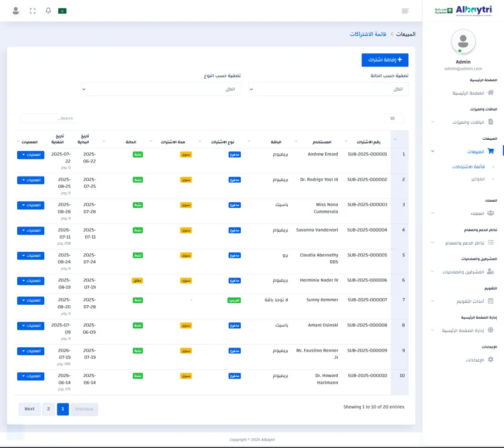Click the paid badge in Amani Osinski row
This screenshot has height=448, width=504.
tap(235, 325)
